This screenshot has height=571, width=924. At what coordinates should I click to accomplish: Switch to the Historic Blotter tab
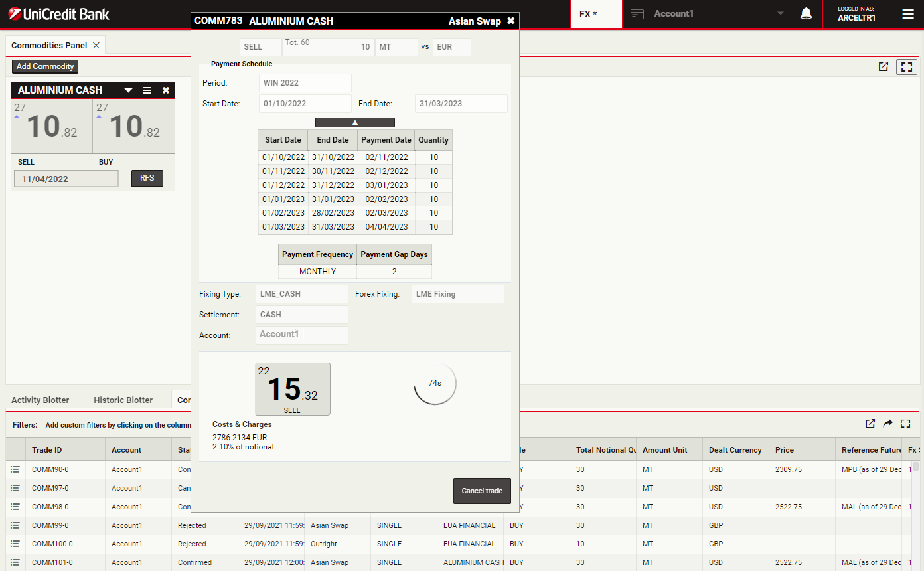(x=123, y=400)
